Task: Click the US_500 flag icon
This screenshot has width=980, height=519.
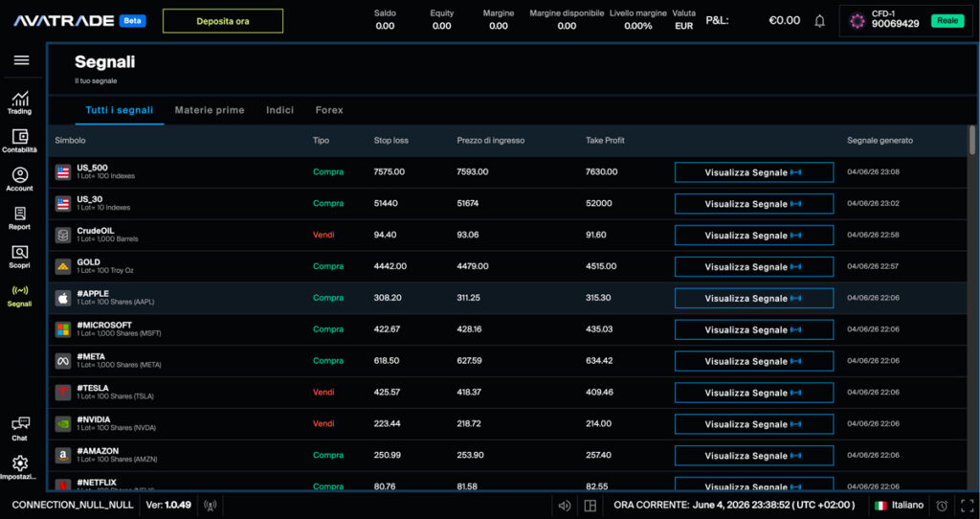Action: click(x=62, y=172)
